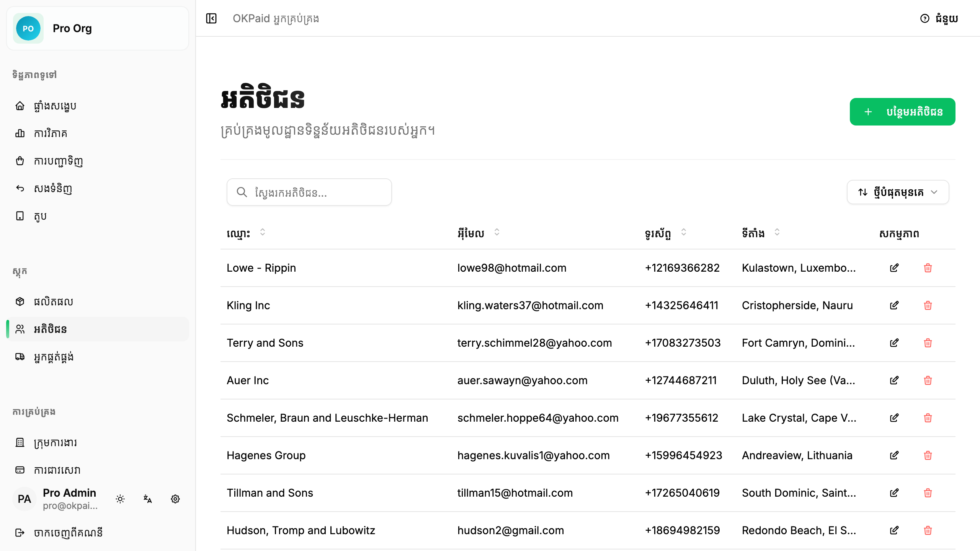
Task: Open the tablet icon menu item
Action: (98, 216)
